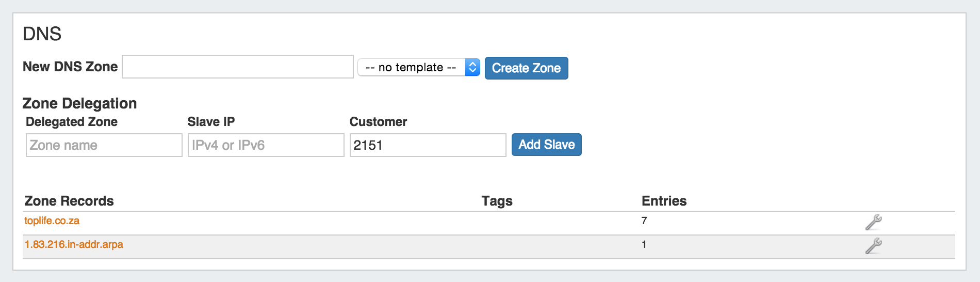Screen dimensions: 980x282
Task: Click the DNS page heading
Action: 42,34
